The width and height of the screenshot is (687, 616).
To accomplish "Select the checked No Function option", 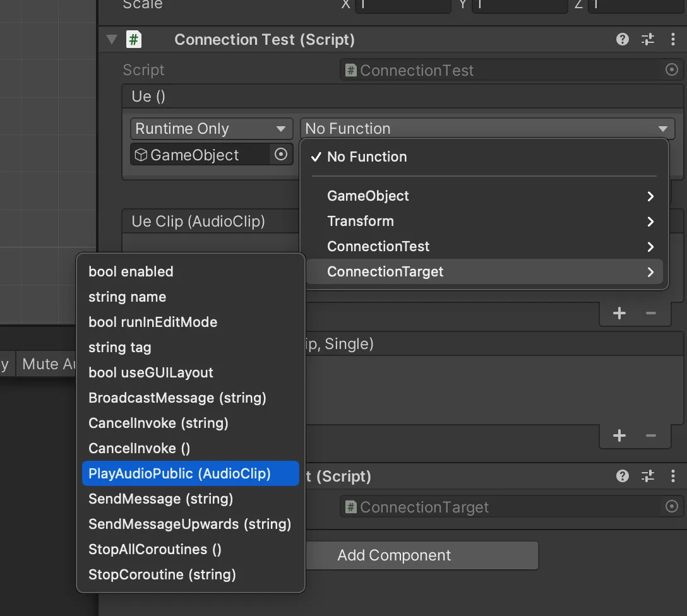I will [x=366, y=157].
